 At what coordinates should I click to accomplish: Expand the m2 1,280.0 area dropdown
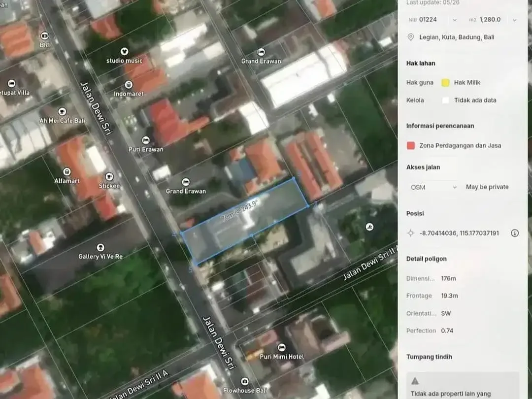point(515,20)
